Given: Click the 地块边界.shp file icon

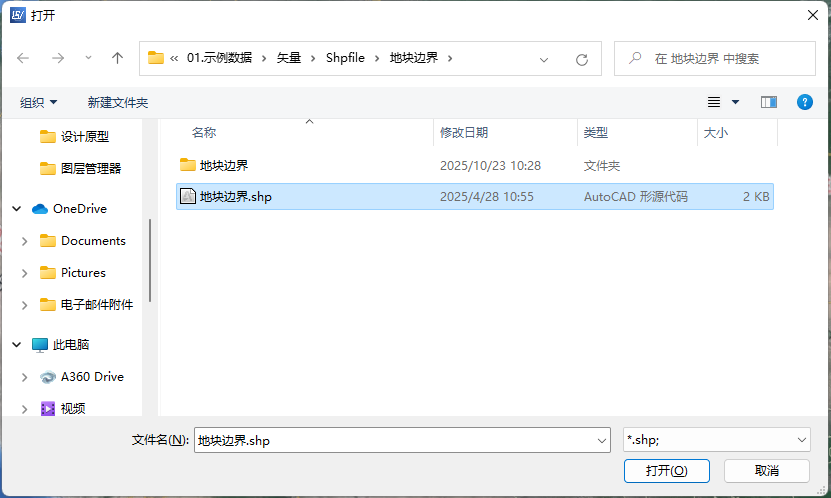Looking at the screenshot, I should pos(188,196).
